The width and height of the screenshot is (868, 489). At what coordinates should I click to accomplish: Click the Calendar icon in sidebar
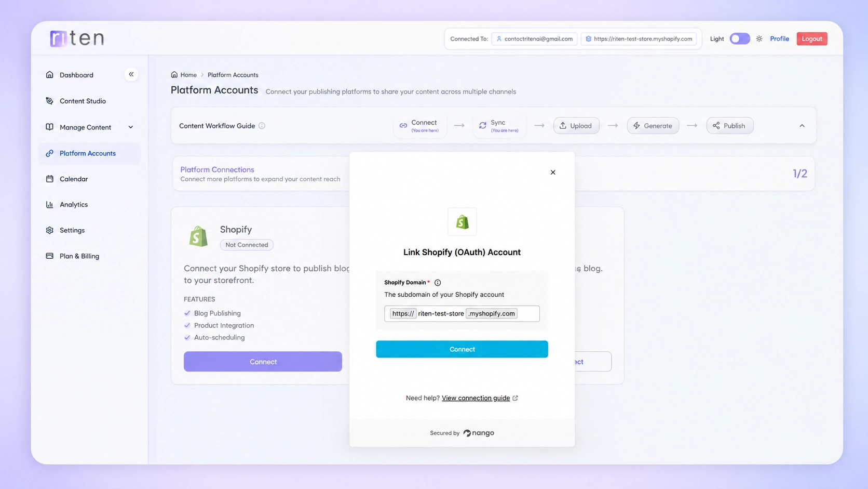[50, 179]
